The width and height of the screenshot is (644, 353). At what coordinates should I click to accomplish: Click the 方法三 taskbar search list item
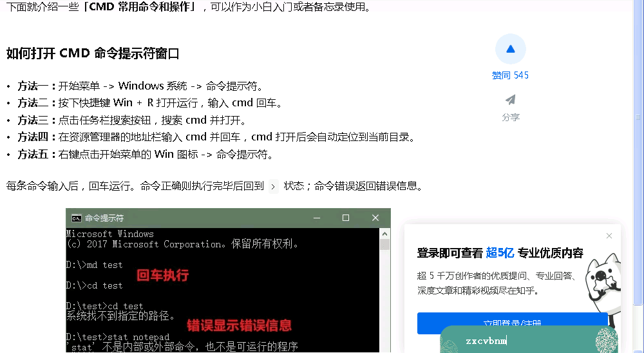[x=132, y=120]
